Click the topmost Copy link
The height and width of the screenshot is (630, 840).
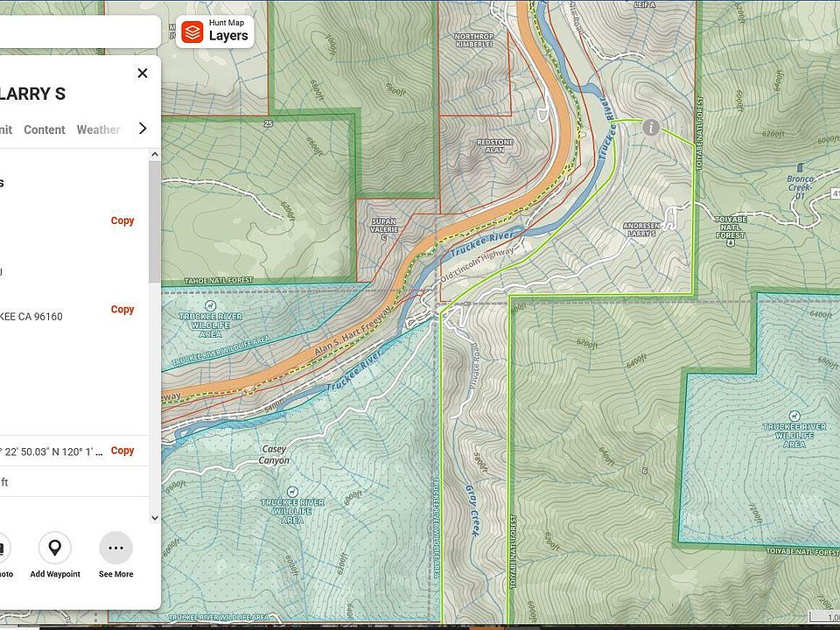coord(122,220)
